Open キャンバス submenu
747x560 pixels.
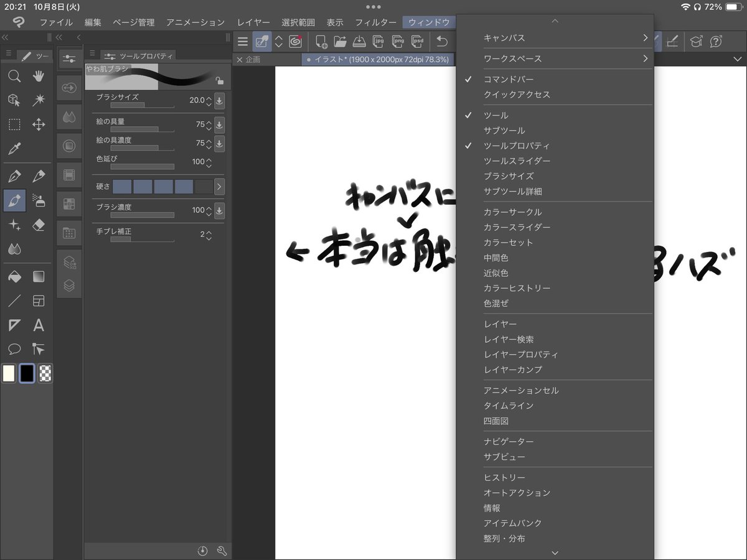(x=555, y=38)
